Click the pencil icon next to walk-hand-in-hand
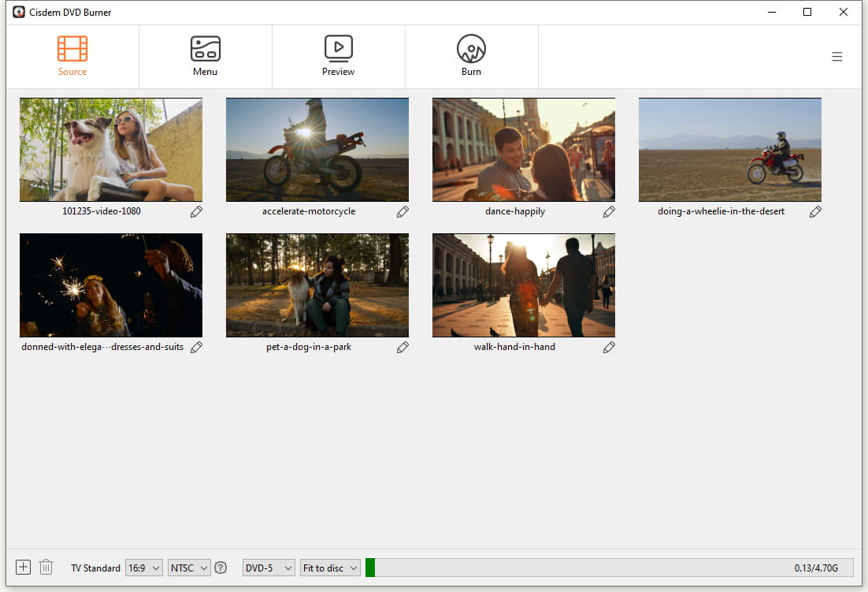This screenshot has width=868, height=592. tap(609, 348)
